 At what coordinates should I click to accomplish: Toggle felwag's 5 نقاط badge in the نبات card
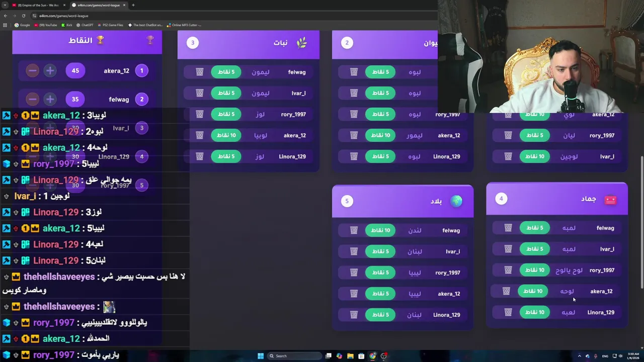226,72
